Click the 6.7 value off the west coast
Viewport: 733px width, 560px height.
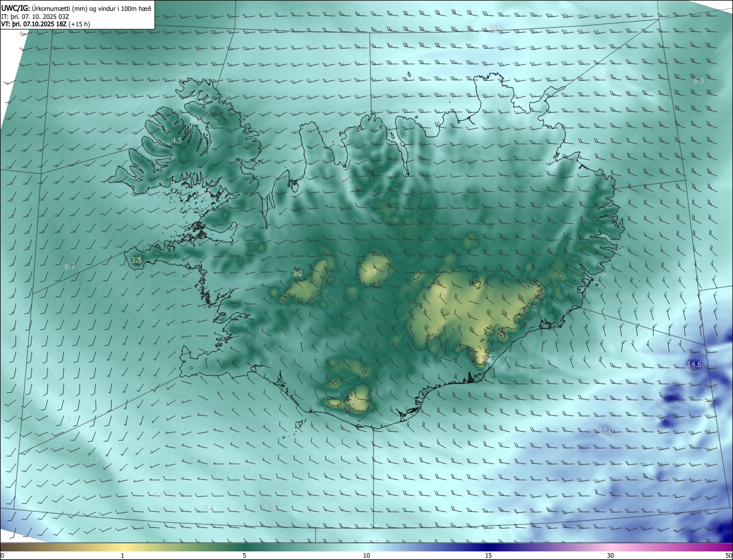[x=70, y=266]
